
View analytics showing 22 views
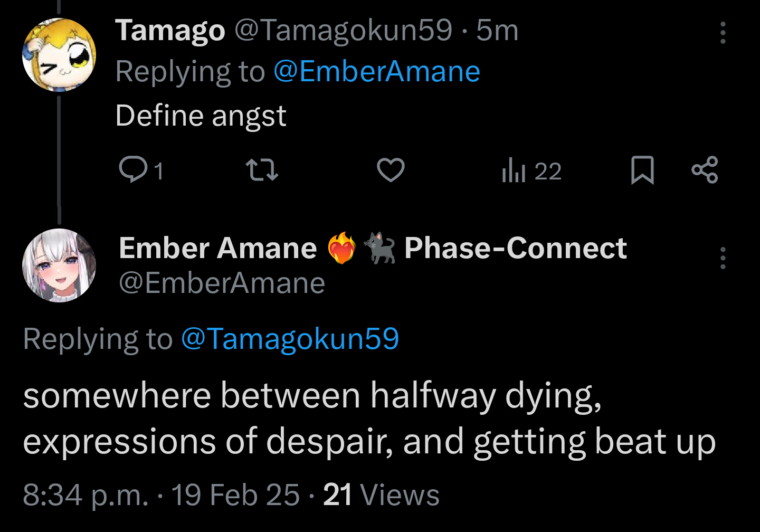pyautogui.click(x=531, y=171)
